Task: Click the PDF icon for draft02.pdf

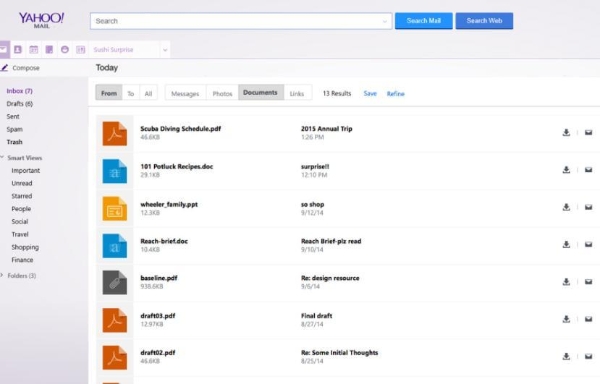Action: coord(115,357)
